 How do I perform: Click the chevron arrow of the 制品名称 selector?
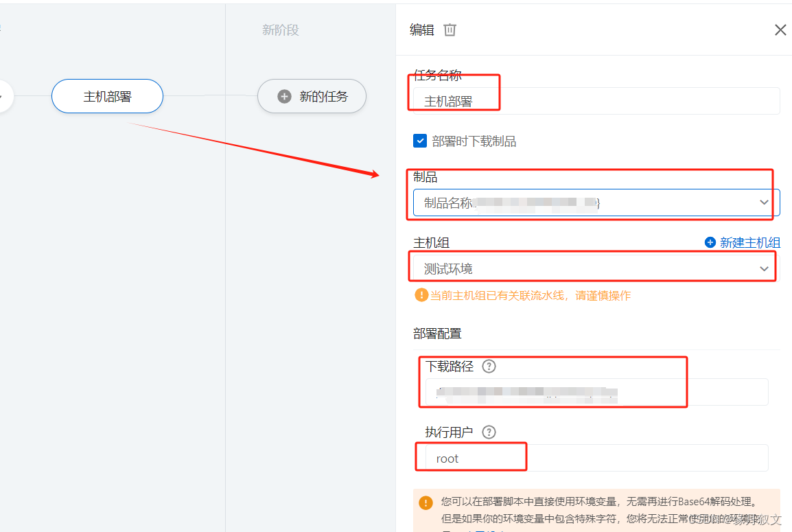764,202
